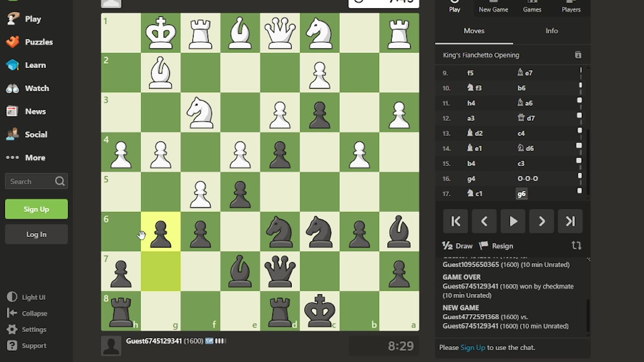Select the Games tab
Screen dimensions: 644x362
(x=532, y=6)
